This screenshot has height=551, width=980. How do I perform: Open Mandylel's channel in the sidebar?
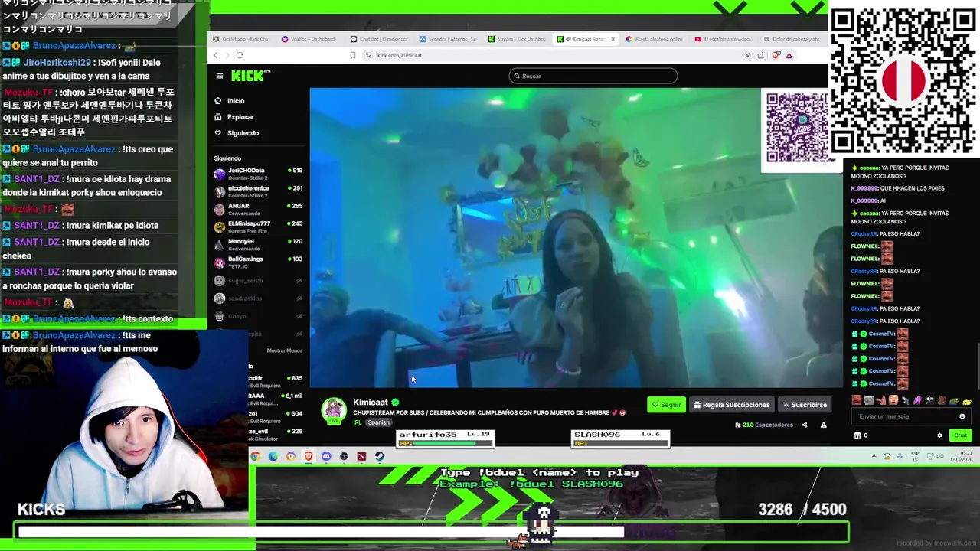coord(258,245)
